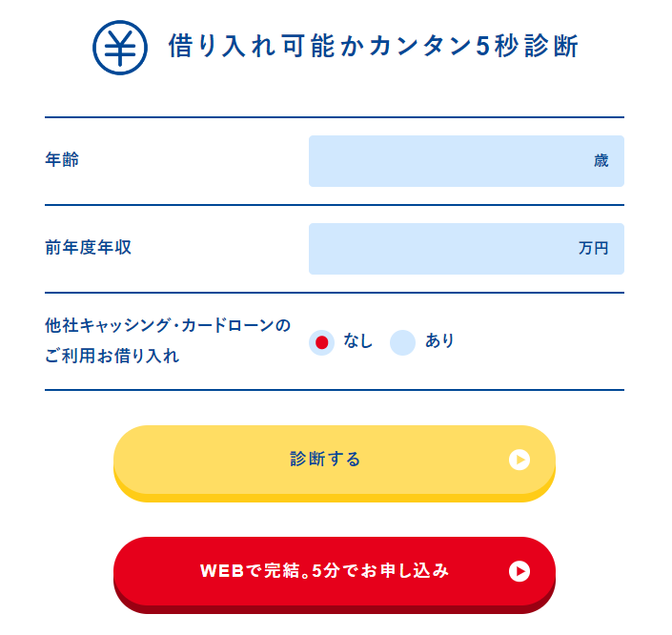Choose the あり option label text
Screen dimensions: 672x635
[439, 341]
